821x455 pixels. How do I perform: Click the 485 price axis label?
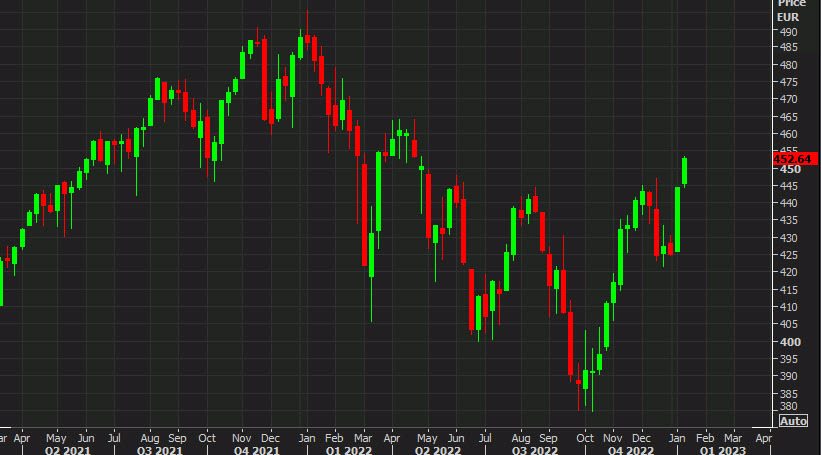point(789,47)
